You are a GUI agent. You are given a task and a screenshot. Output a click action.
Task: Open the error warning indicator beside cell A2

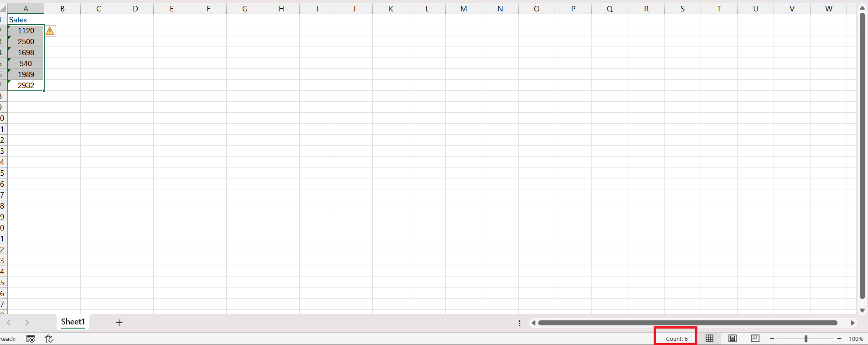point(50,31)
